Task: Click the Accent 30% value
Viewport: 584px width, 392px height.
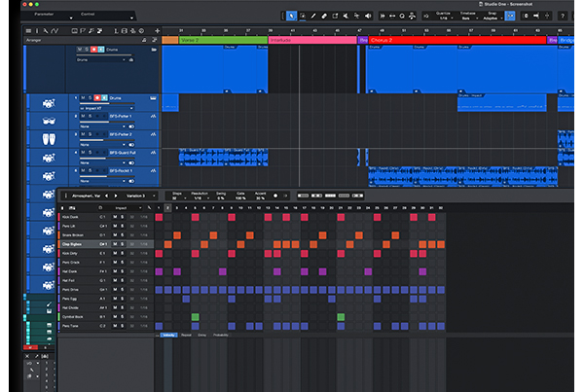Action: (260, 198)
